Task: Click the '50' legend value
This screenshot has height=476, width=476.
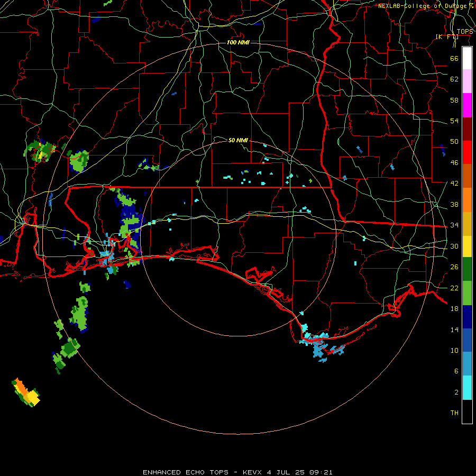Action: coord(454,142)
